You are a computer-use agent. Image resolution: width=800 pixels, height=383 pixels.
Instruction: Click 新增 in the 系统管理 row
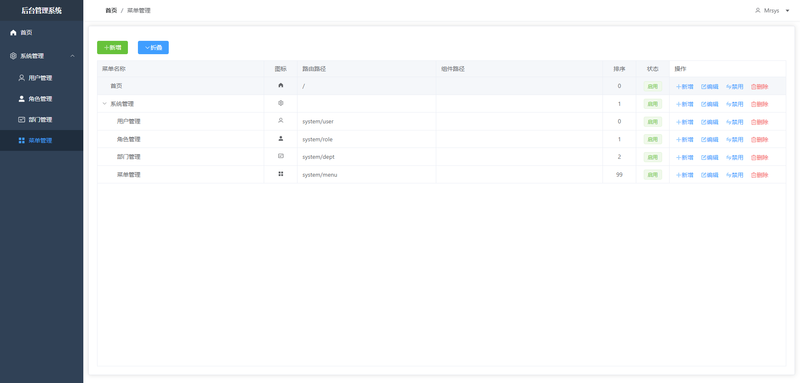tap(685, 104)
